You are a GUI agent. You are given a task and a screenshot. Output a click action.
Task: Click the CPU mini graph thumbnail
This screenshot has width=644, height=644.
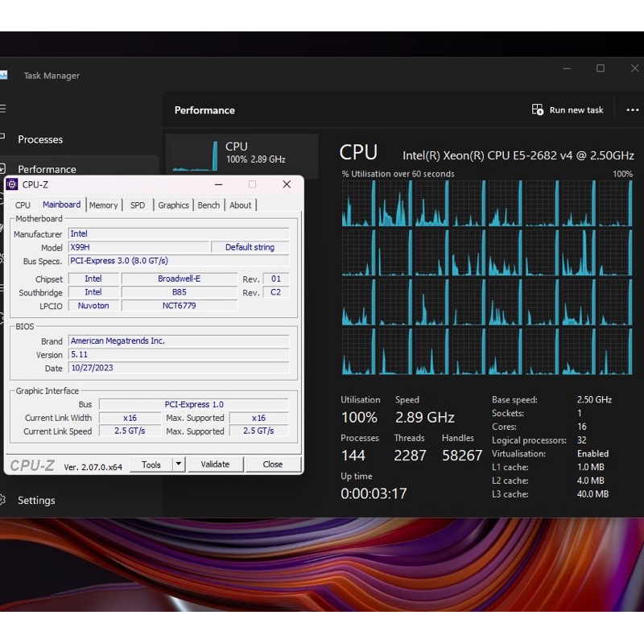pos(195,155)
